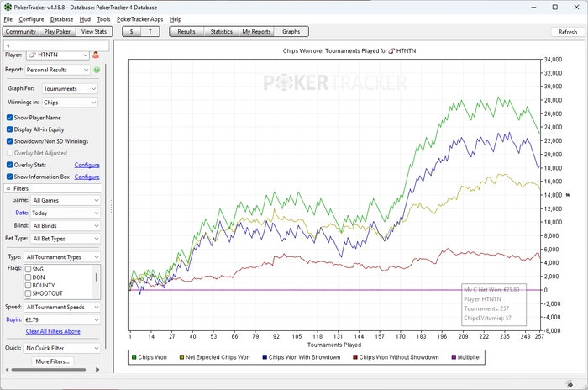Switch to the View Stats tab
Screen dimensions: 588x390
point(94,32)
